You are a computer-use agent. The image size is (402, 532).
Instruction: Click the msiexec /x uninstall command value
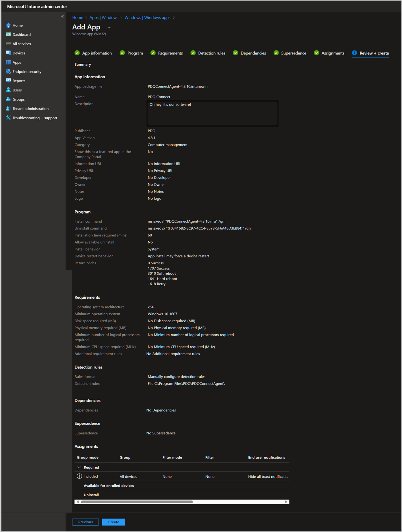[199, 228]
